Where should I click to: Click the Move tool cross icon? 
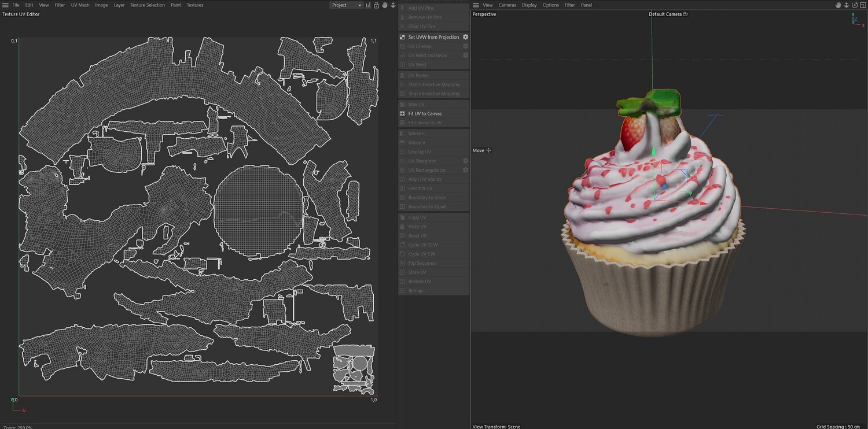click(488, 150)
